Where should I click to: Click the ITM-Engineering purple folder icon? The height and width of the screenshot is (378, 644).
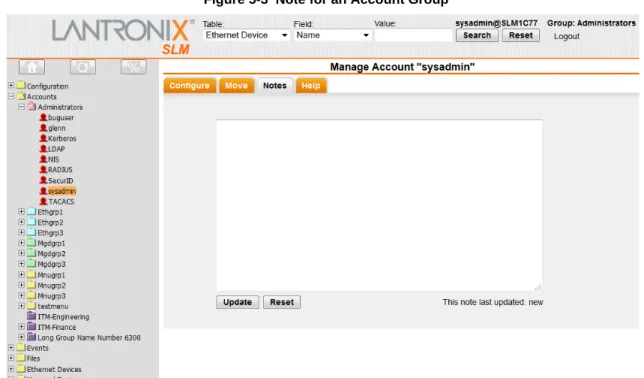[x=32, y=316]
